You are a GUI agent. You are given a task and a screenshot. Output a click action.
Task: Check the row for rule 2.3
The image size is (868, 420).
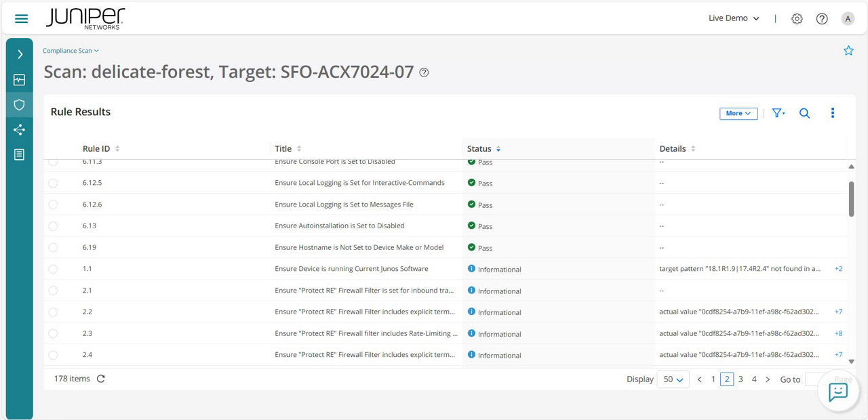53,333
